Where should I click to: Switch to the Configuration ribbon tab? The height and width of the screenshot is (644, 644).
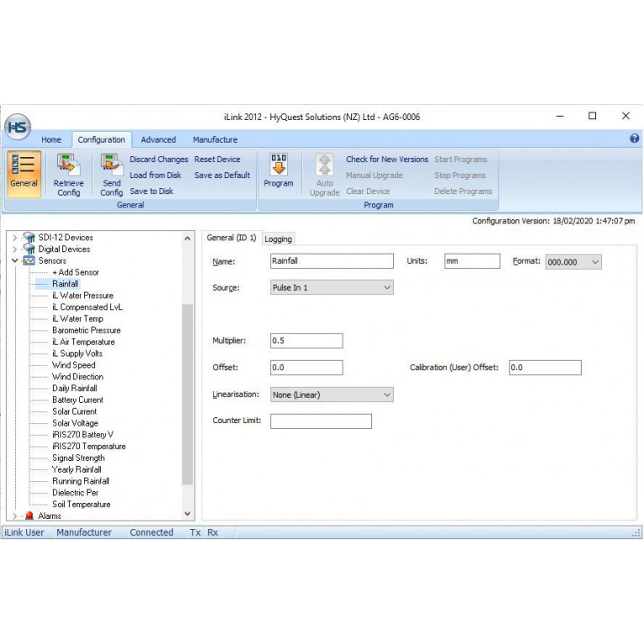point(102,139)
